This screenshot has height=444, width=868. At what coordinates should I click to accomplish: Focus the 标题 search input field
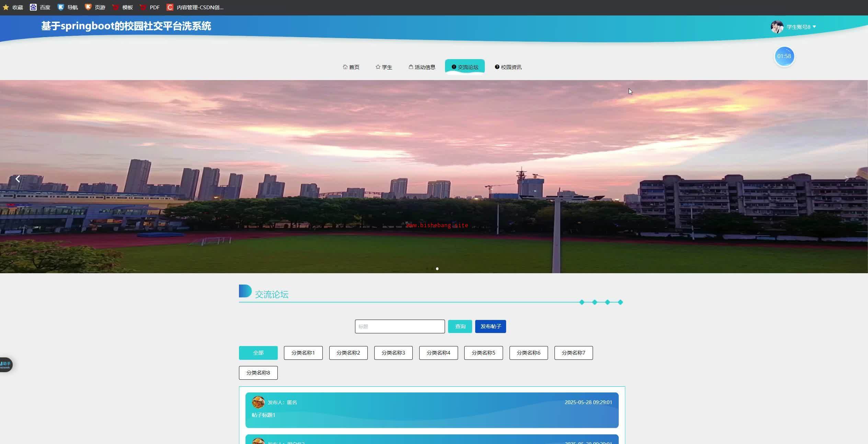(400, 326)
